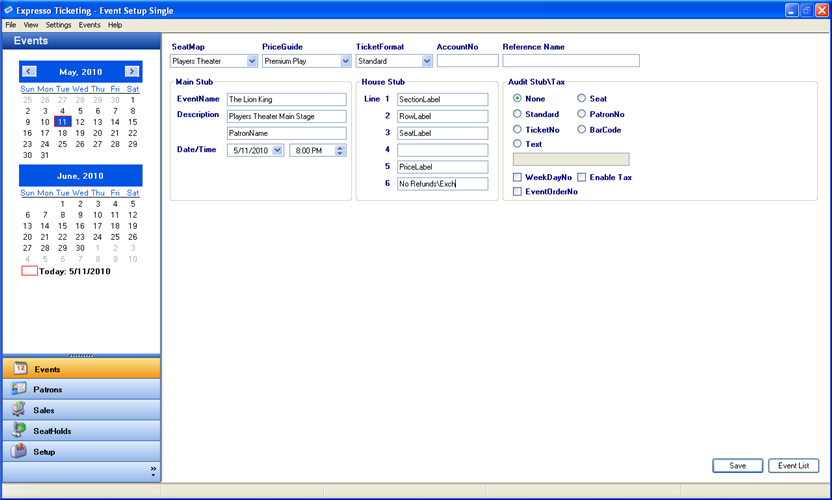Screen dimensions: 832x500
Task: Advance calendar to next month arrow
Action: [x=132, y=71]
